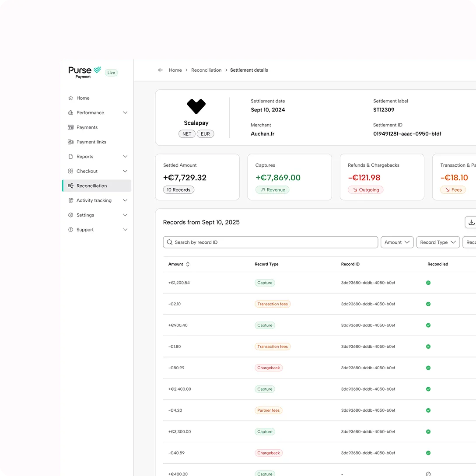Click the Revenue tag on Captures card

[x=272, y=190]
